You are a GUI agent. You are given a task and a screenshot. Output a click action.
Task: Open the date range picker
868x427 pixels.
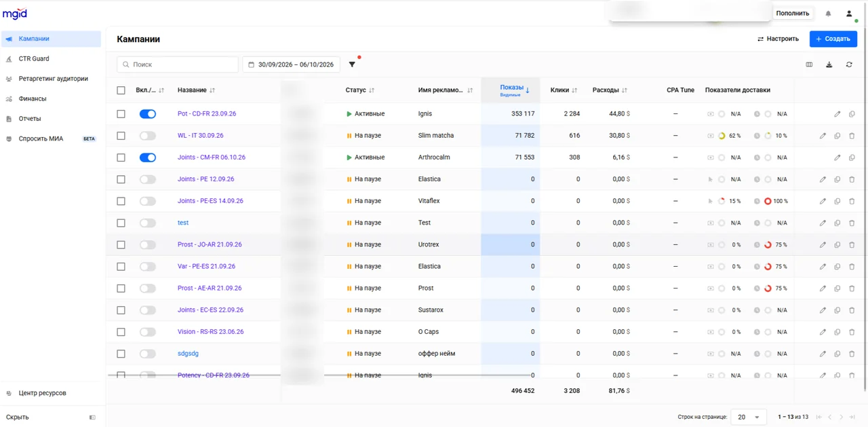click(291, 64)
